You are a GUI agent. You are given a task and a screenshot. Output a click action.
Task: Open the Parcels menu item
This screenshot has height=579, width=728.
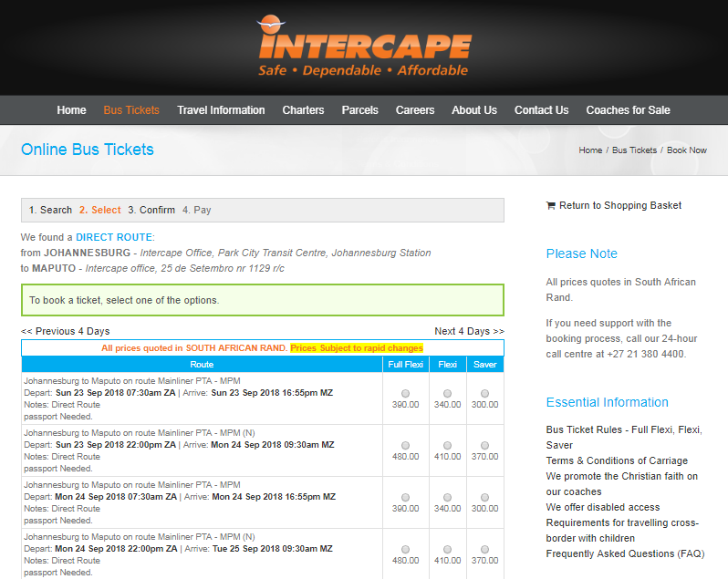[x=359, y=110]
